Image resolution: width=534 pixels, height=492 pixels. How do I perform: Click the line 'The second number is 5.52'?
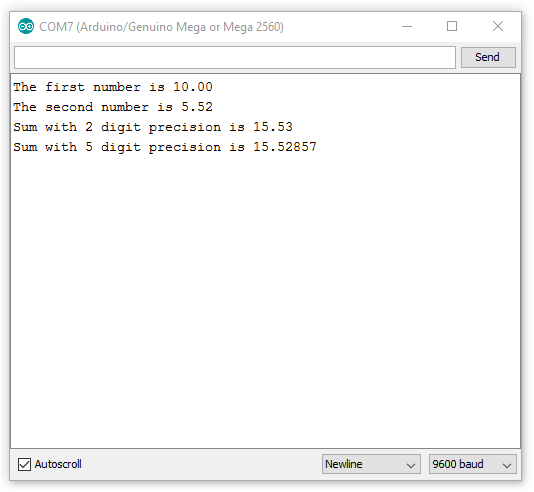[x=113, y=107]
